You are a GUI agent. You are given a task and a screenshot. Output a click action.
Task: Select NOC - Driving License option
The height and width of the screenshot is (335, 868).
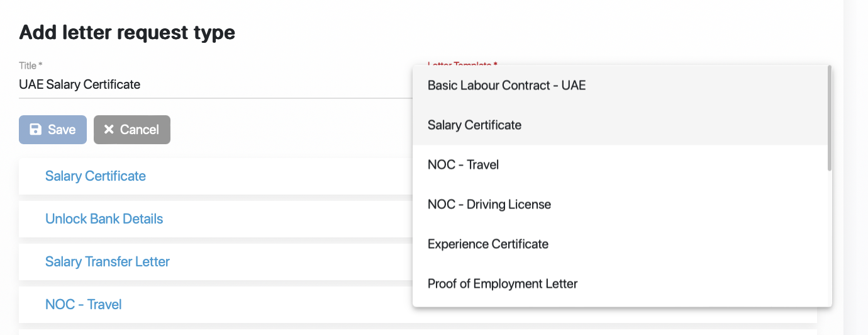[489, 205]
